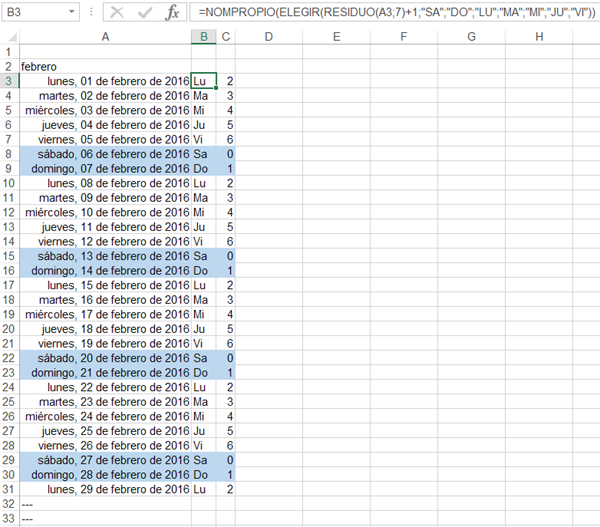Viewport: 600px width, 527px height.
Task: Click cell A33 containing '---'
Action: (x=105, y=518)
